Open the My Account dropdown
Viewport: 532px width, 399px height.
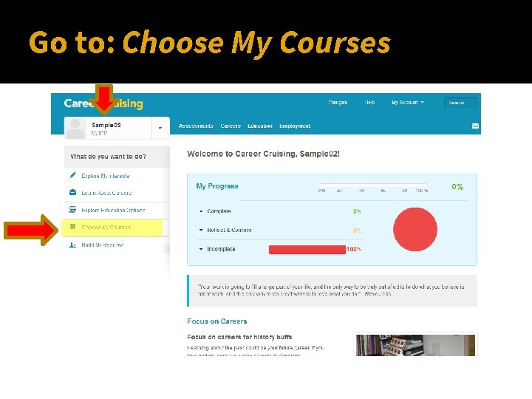pyautogui.click(x=407, y=102)
